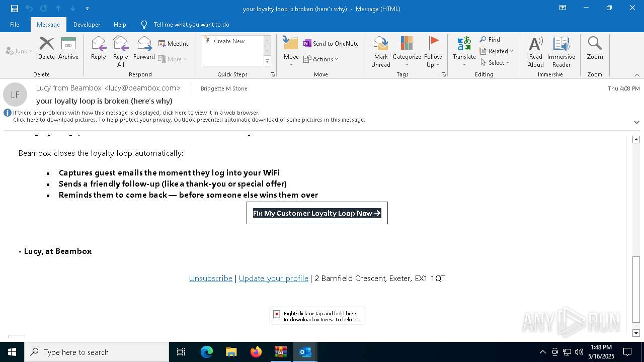Click Find in Editing group

490,40
